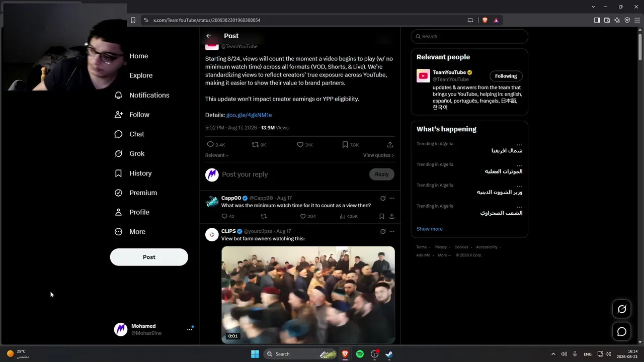Open options for the الشعب الصحراوي trend
Screen dimensions: 644x362
(x=519, y=207)
